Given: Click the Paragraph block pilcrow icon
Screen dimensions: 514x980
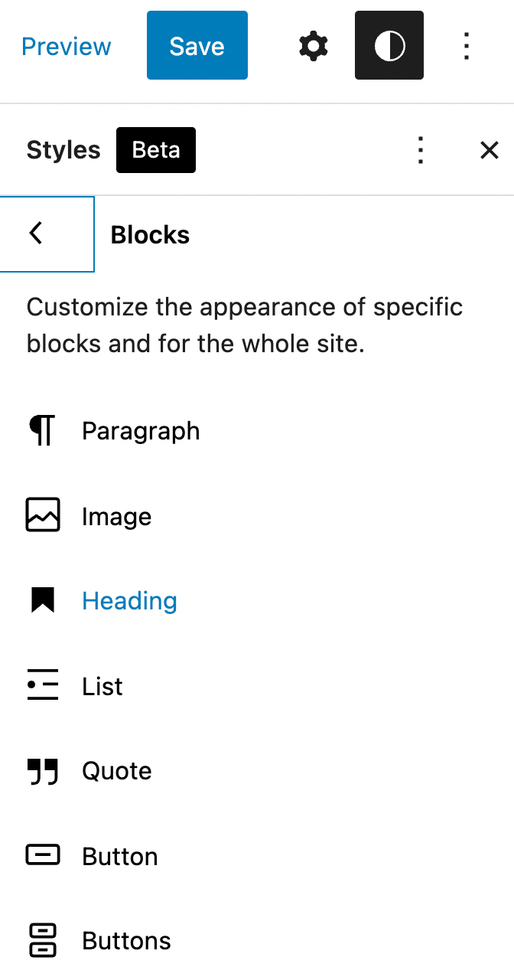Looking at the screenshot, I should point(42,431).
